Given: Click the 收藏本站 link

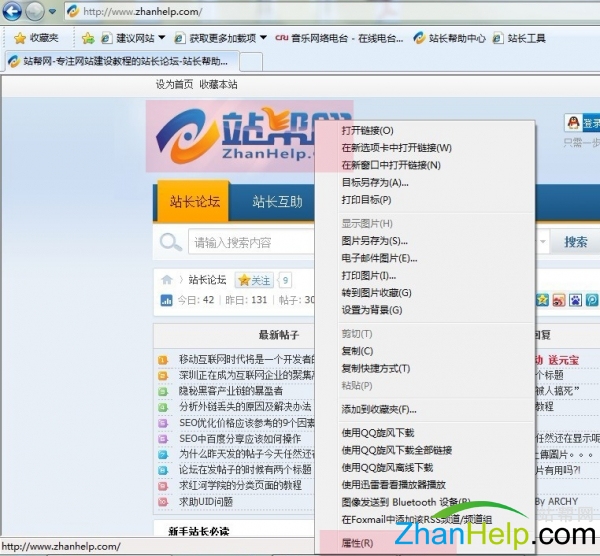Looking at the screenshot, I should pos(218,84).
